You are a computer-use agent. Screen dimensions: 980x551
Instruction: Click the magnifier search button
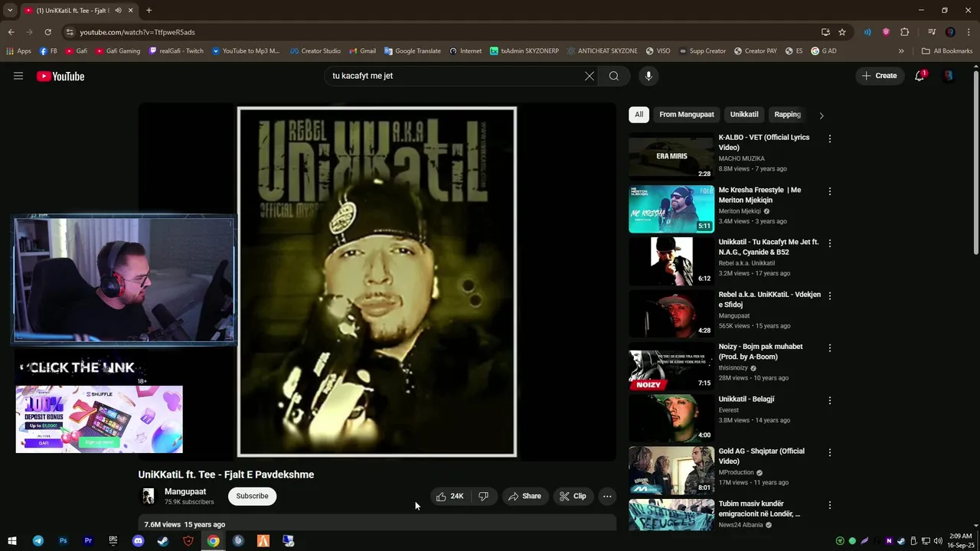pyautogui.click(x=614, y=76)
